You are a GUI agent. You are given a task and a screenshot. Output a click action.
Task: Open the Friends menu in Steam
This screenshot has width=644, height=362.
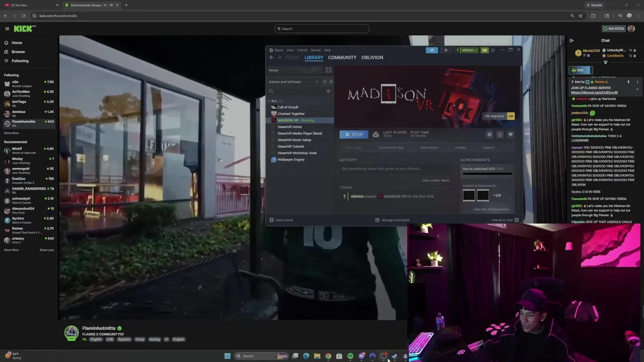coord(302,50)
